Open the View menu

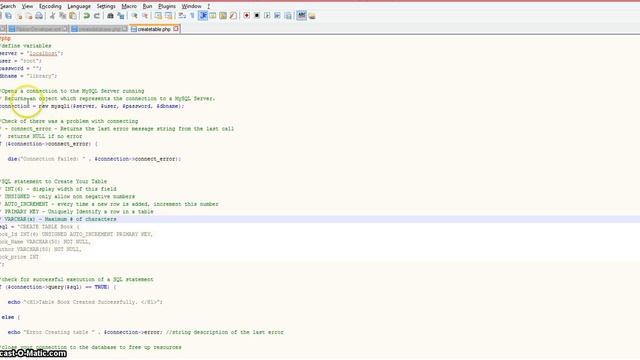click(27, 7)
